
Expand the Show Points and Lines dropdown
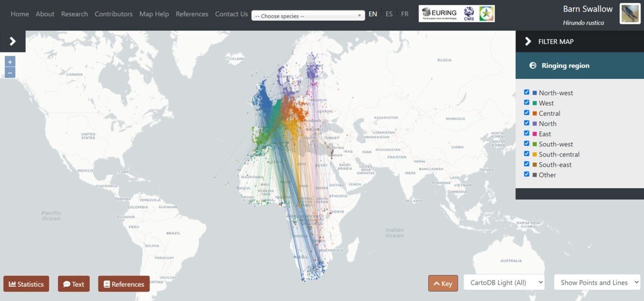[x=597, y=283]
